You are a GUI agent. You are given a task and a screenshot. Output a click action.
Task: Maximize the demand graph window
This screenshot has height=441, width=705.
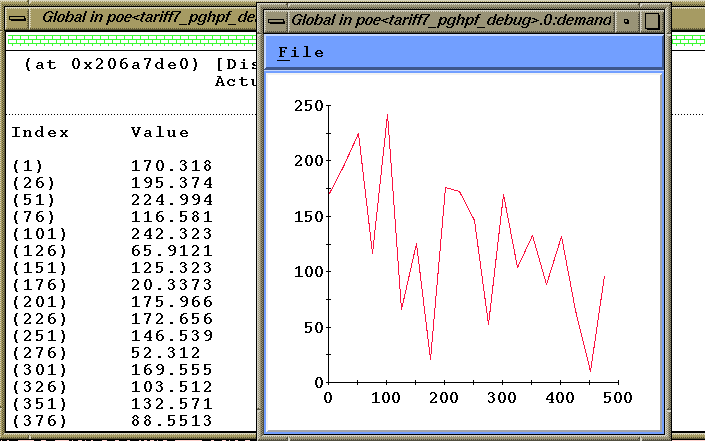651,20
